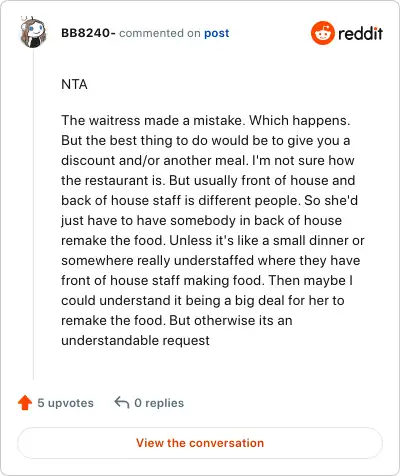This screenshot has width=400, height=476.
Task: Follow the blue "post" link
Action: pos(217,33)
